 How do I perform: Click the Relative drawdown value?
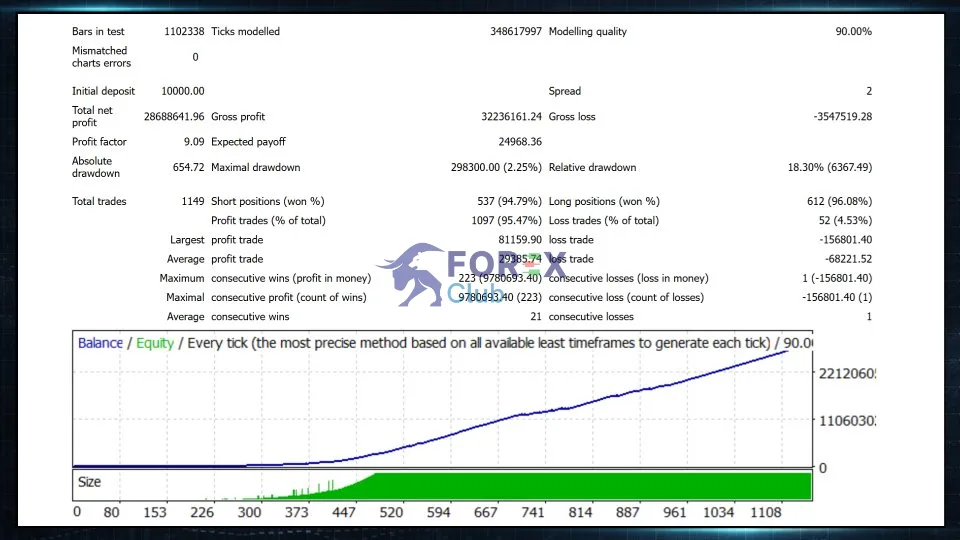[x=830, y=167]
